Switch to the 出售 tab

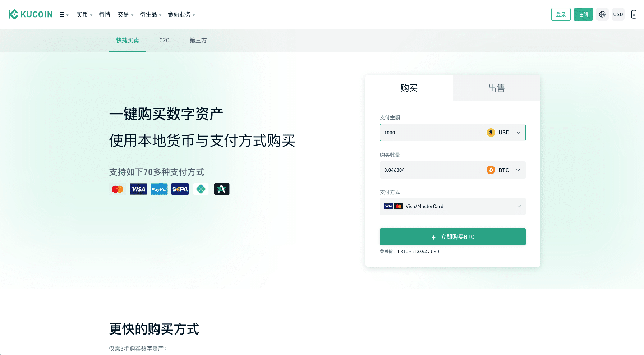tap(496, 88)
